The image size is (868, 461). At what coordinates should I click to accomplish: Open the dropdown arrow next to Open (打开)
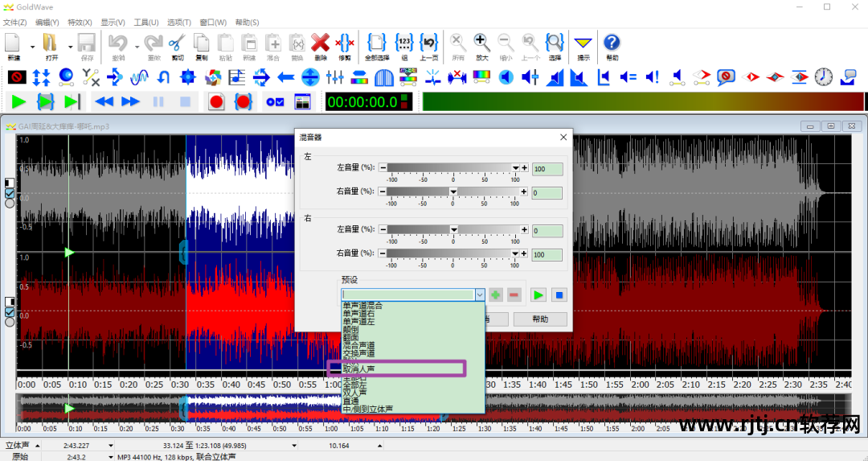(x=70, y=46)
